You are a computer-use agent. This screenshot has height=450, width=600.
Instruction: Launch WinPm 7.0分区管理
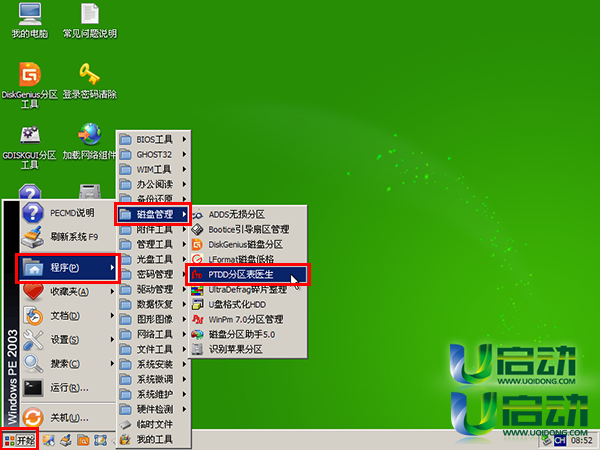click(x=248, y=319)
